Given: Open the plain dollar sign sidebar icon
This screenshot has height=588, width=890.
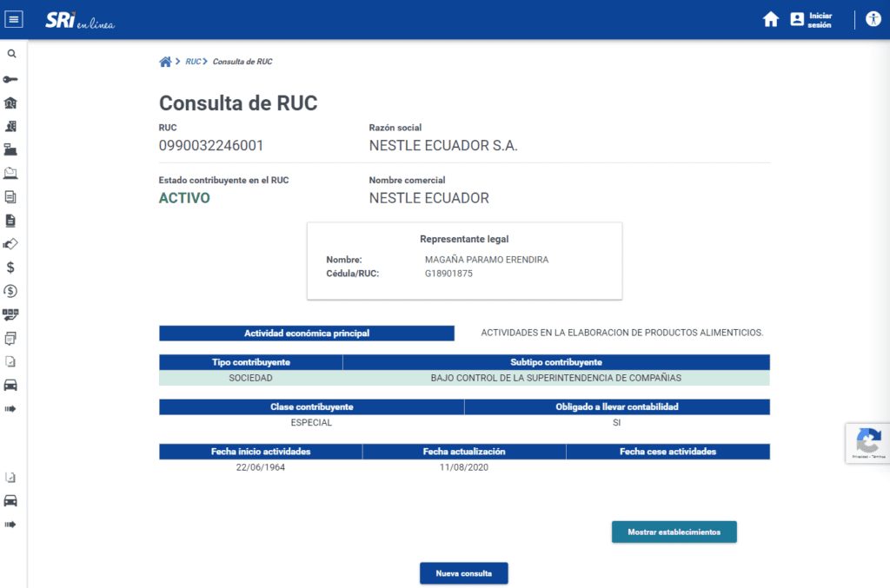Looking at the screenshot, I should point(10,268).
